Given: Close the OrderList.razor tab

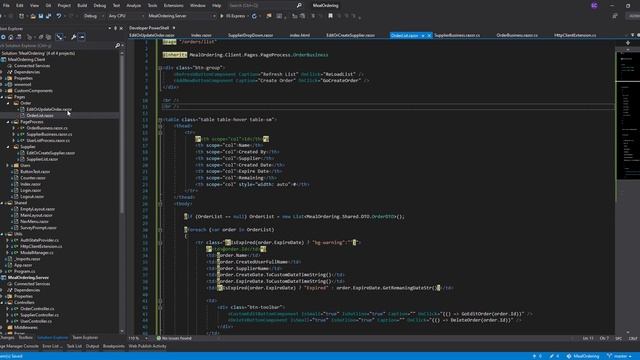Looking at the screenshot, I should pyautogui.click(x=429, y=36).
